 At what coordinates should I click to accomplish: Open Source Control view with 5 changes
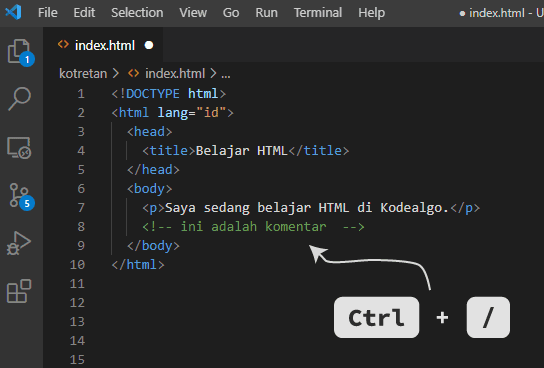pyautogui.click(x=22, y=197)
